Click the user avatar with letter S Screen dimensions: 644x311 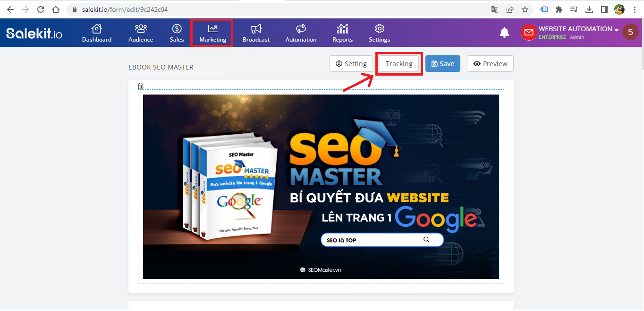pos(630,32)
